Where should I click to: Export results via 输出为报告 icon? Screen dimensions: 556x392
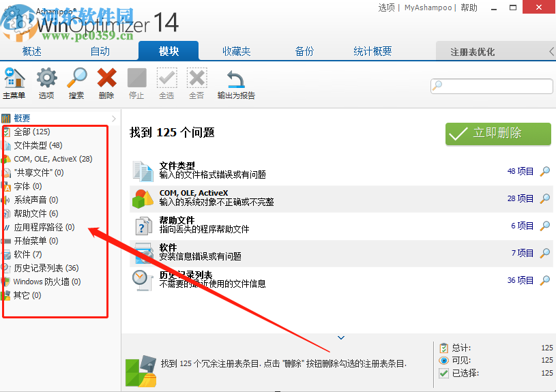click(236, 78)
